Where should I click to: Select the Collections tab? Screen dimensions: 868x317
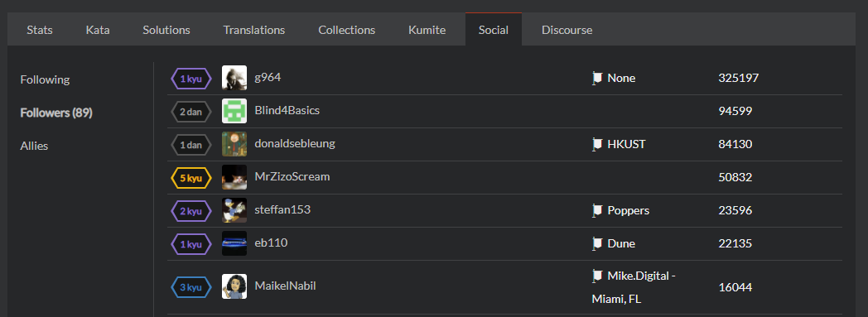coord(346,30)
